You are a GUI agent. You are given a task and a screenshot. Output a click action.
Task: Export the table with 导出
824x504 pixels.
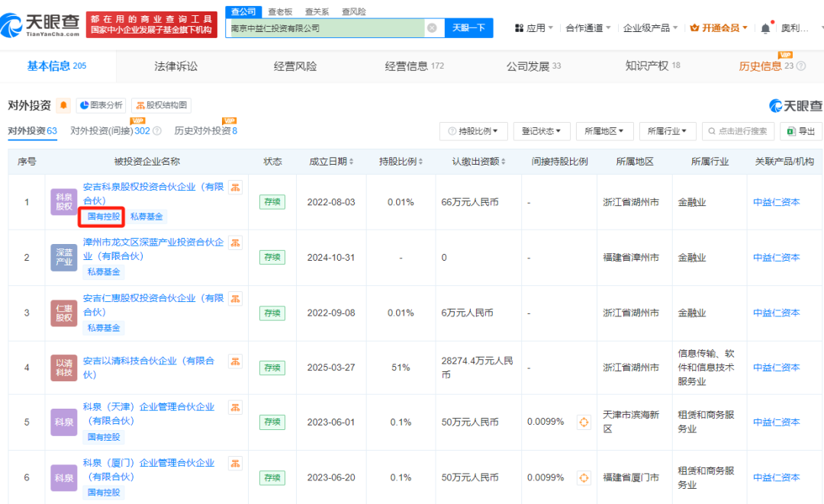[x=801, y=131]
